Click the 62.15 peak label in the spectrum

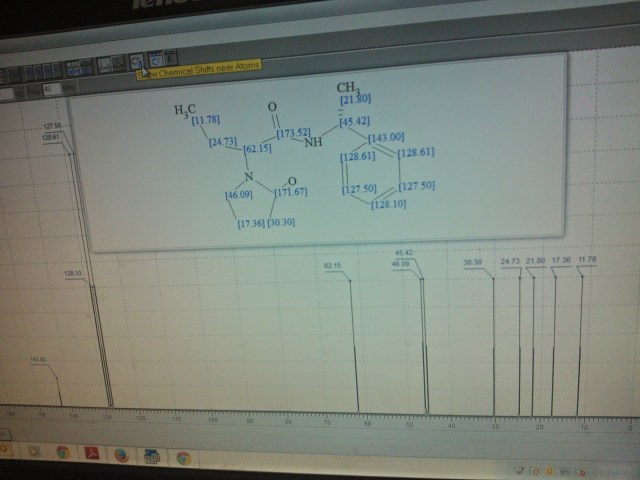tap(333, 265)
